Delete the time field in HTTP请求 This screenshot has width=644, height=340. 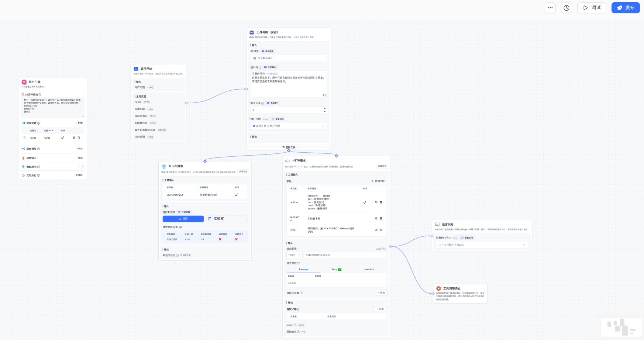[381, 230]
